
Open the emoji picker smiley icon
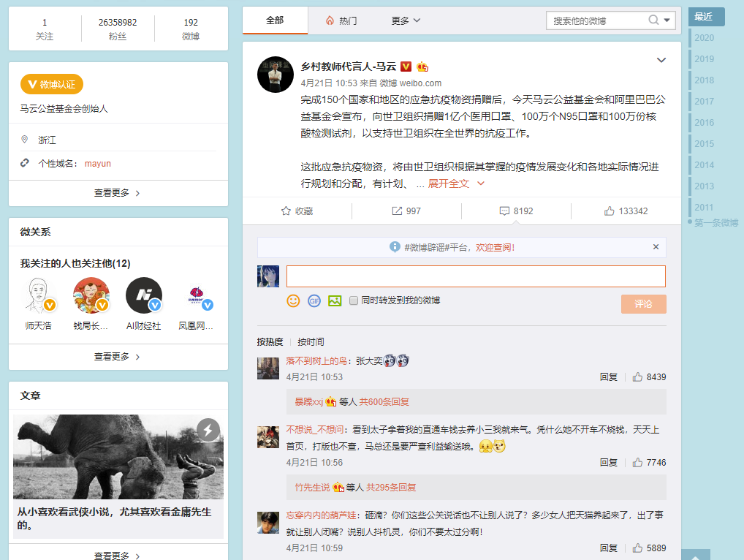293,301
